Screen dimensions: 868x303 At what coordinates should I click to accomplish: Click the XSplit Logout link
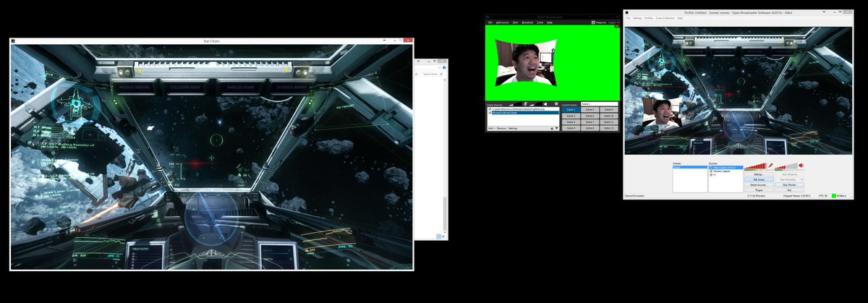pos(612,22)
